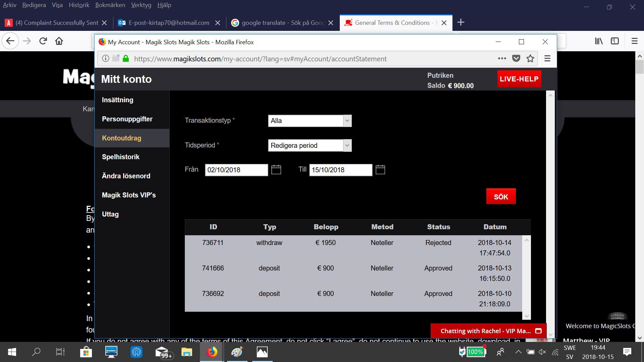Show site information via the info icon
This screenshot has height=362, width=644.
(105, 58)
